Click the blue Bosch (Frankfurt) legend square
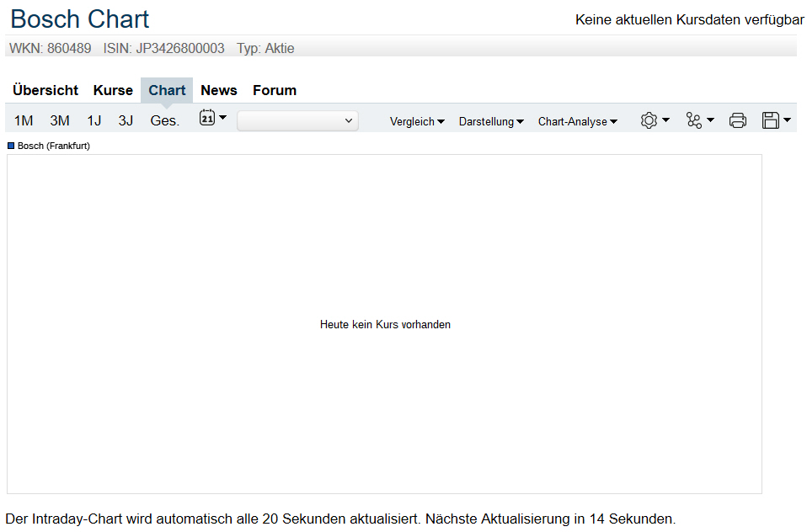The image size is (807, 532). point(11,146)
